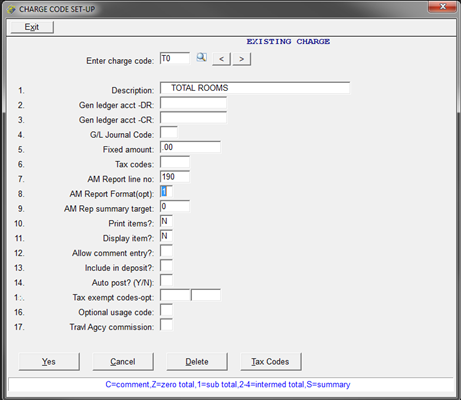Click the Cancel button
Image resolution: width=461 pixels, height=400 pixels.
coord(123,362)
